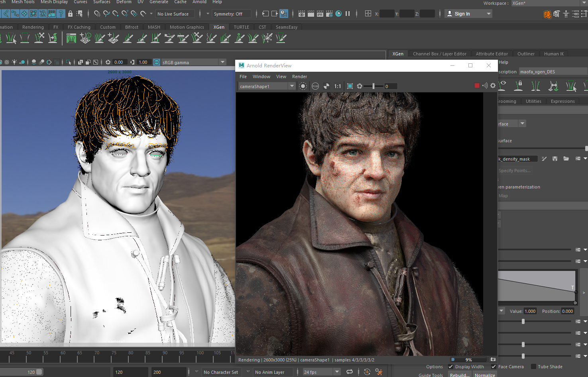Toggle viewport color management ON button
Image resolution: width=588 pixels, height=377 pixels.
[157, 62]
